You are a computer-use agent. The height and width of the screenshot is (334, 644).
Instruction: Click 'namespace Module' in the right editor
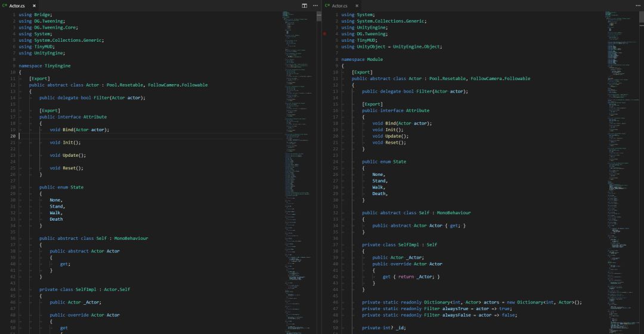362,60
